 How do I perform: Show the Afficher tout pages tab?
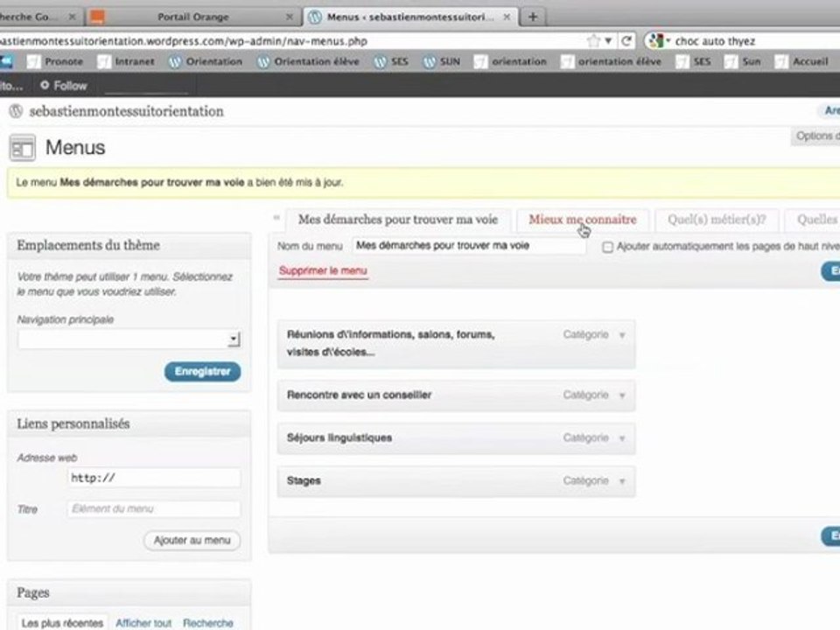point(143,623)
